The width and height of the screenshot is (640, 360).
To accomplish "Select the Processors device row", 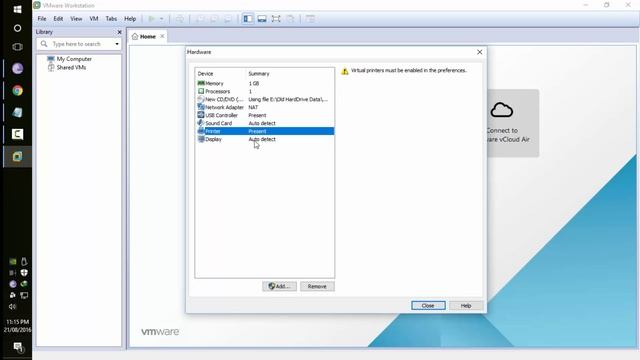I will coord(264,91).
